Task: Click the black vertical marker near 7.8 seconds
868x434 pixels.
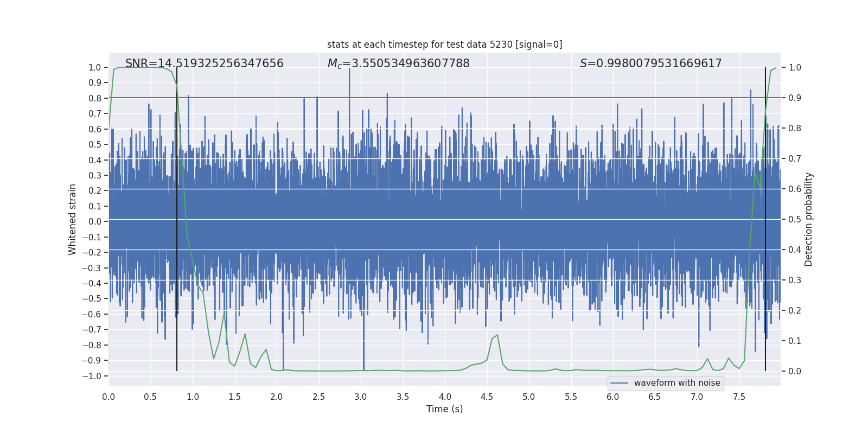Action: pos(765,219)
